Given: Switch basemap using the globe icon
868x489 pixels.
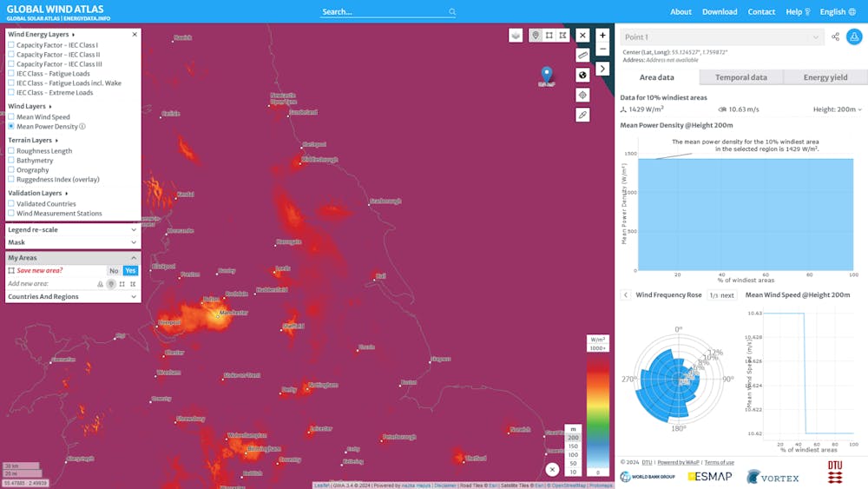Looking at the screenshot, I should 582,75.
